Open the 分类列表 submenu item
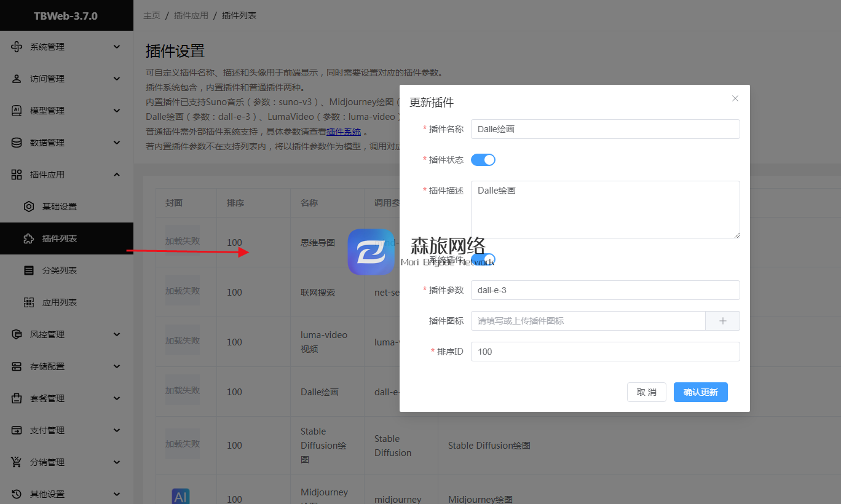This screenshot has height=504, width=841. click(66, 270)
